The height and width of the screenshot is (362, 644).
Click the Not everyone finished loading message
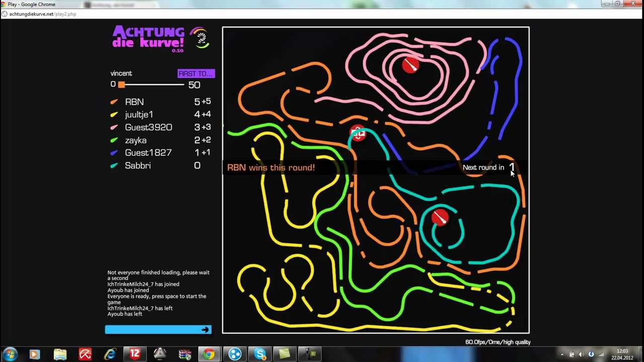[x=158, y=275]
